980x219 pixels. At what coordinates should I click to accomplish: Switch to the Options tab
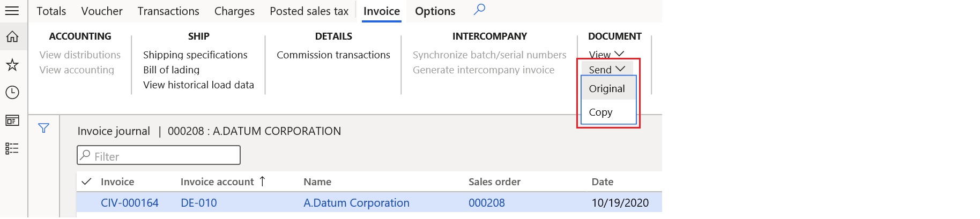pyautogui.click(x=435, y=11)
